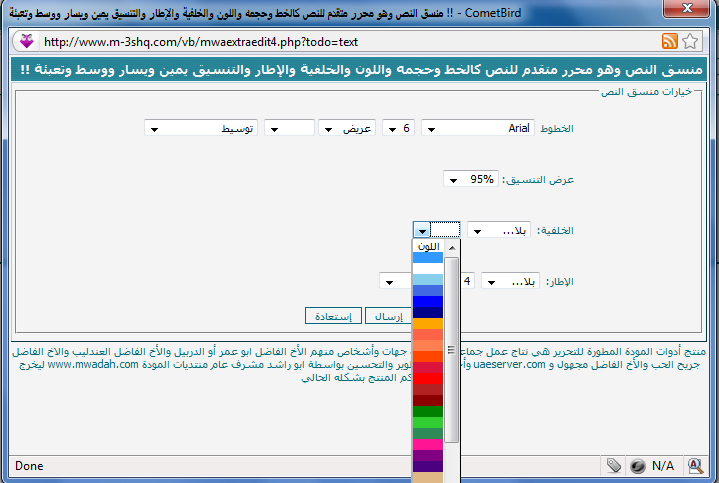Expand the 95% format width dropdown

tap(471, 180)
